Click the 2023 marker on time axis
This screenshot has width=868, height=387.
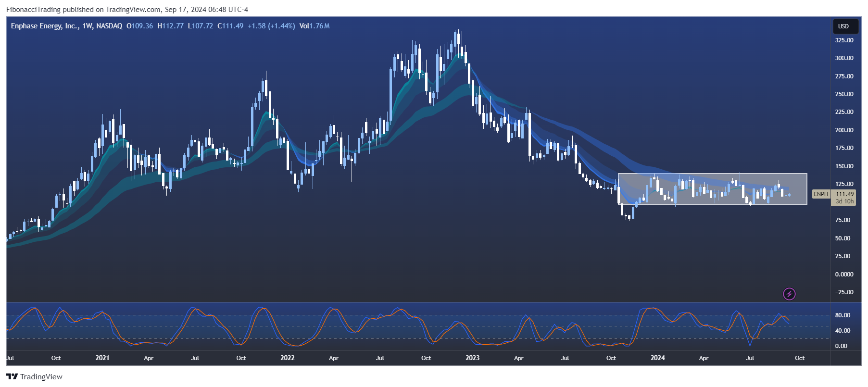tap(472, 358)
